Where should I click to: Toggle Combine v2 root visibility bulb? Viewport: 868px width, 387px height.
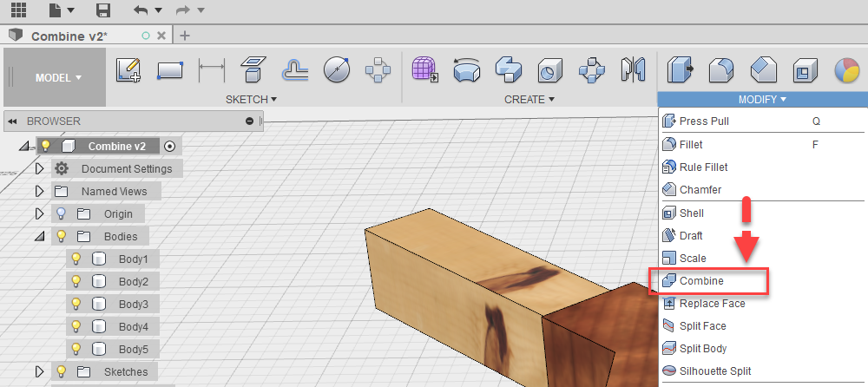click(x=46, y=146)
